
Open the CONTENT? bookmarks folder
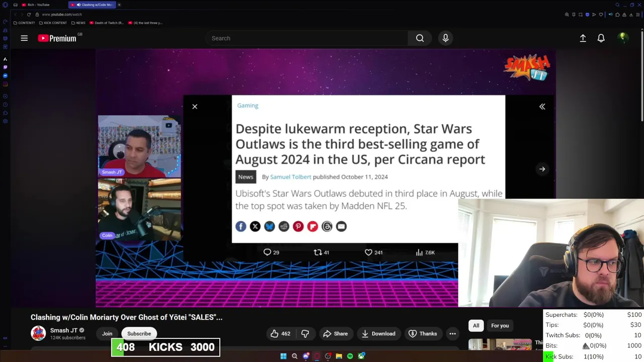[x=24, y=23]
